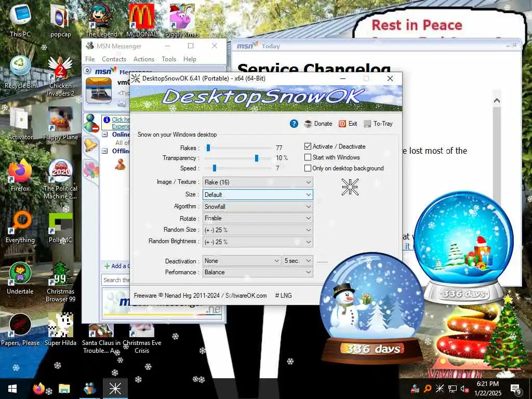
Task: Click Add a Contact in MSN Messenger
Action: pyautogui.click(x=117, y=266)
